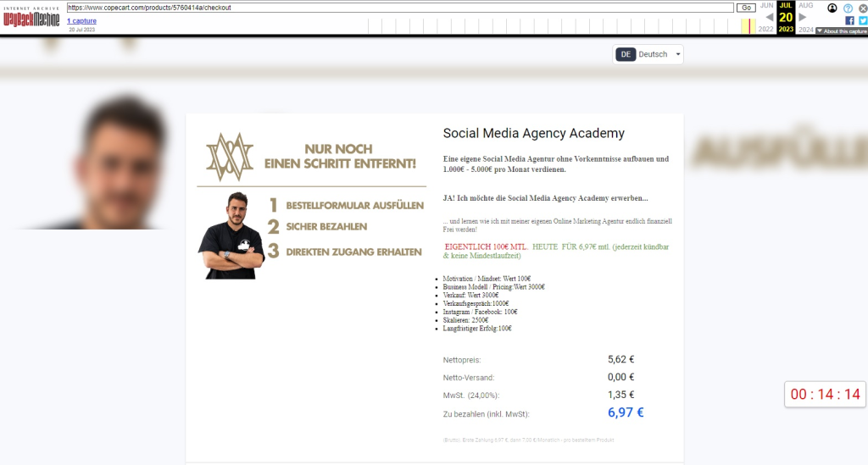868x465 pixels.
Task: Expand the About this capture dropdown
Action: coord(842,31)
